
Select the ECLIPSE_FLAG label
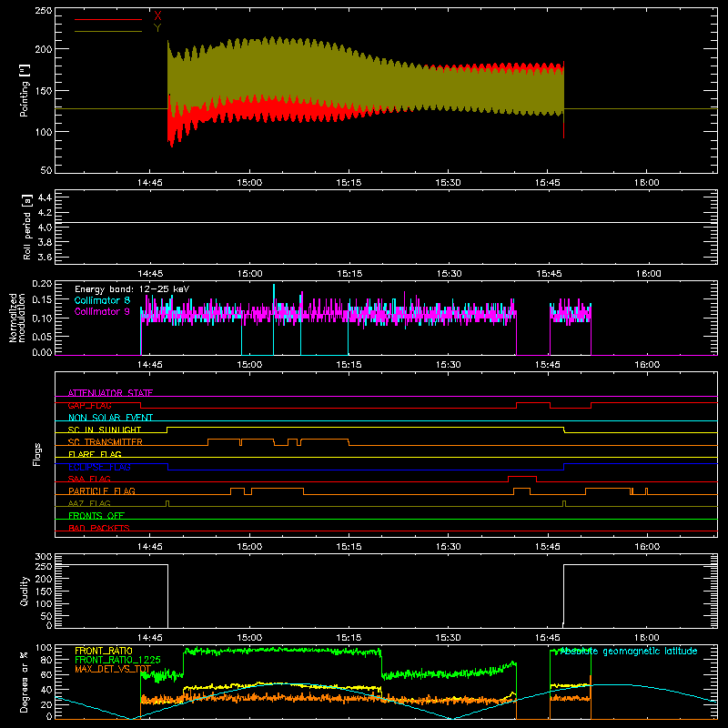(99, 467)
